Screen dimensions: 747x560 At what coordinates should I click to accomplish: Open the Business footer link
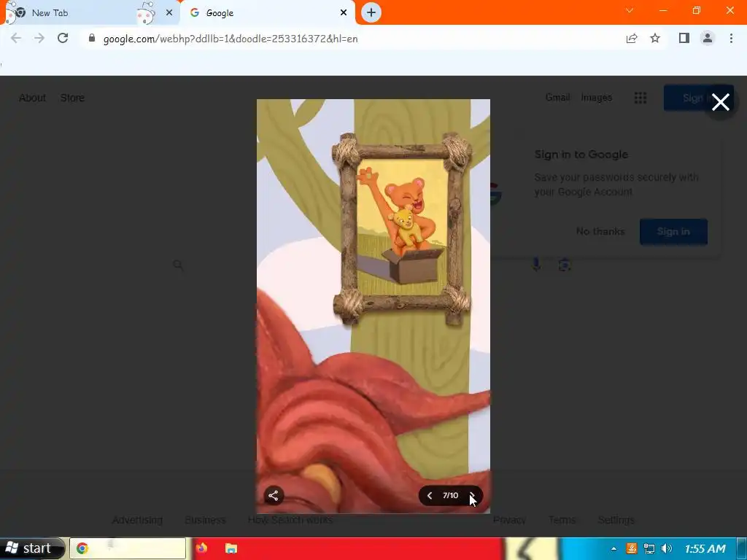point(205,520)
